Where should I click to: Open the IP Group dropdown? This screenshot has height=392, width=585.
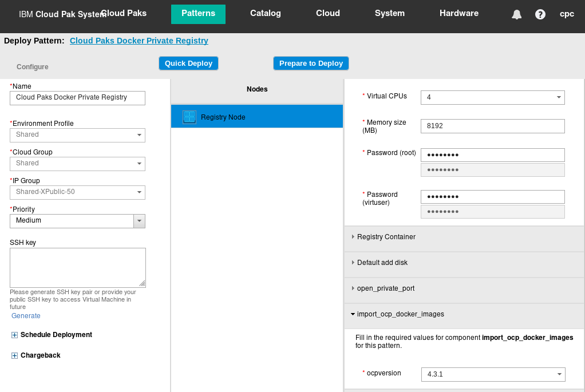click(77, 192)
